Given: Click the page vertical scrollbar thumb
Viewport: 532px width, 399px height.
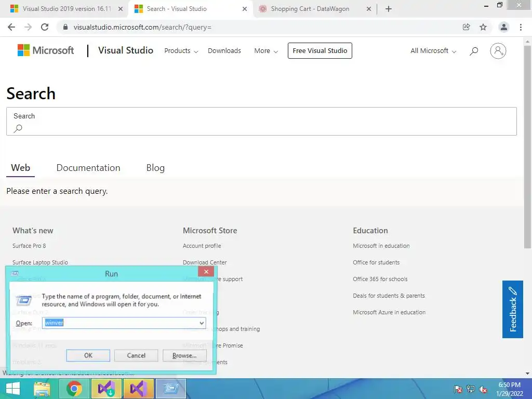Looking at the screenshot, I should pyautogui.click(x=527, y=146).
